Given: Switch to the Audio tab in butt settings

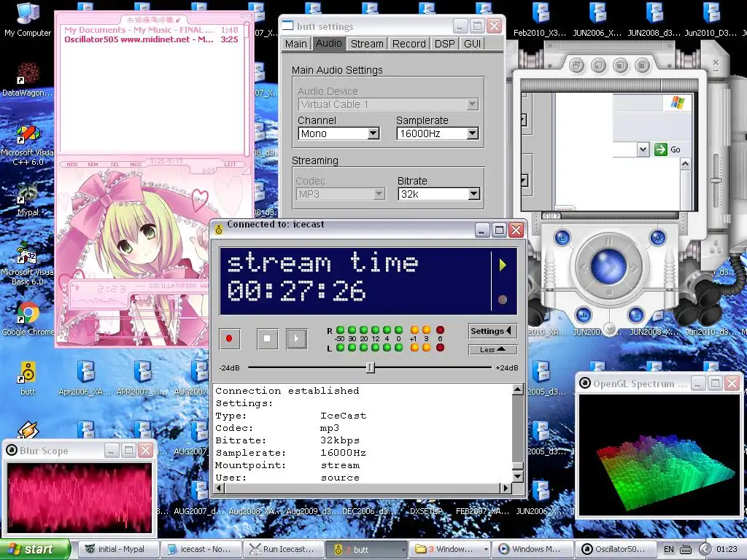Looking at the screenshot, I should [x=329, y=43].
